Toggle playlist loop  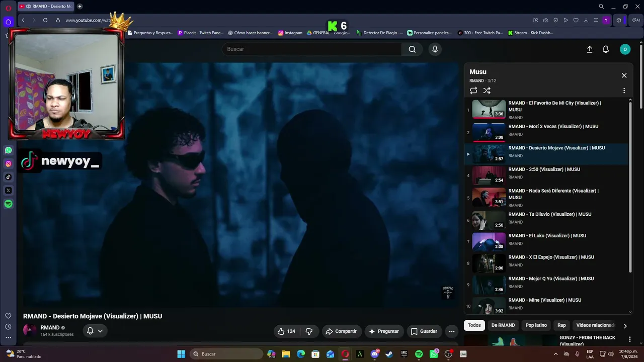473,90
